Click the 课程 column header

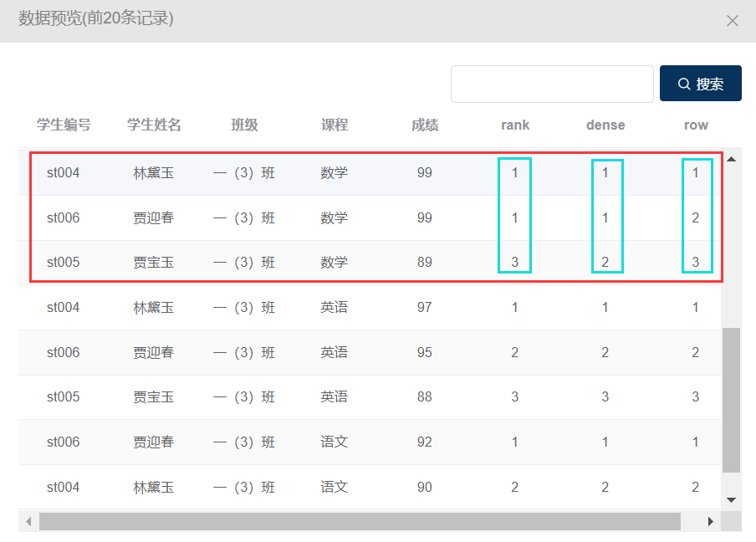coord(335,125)
